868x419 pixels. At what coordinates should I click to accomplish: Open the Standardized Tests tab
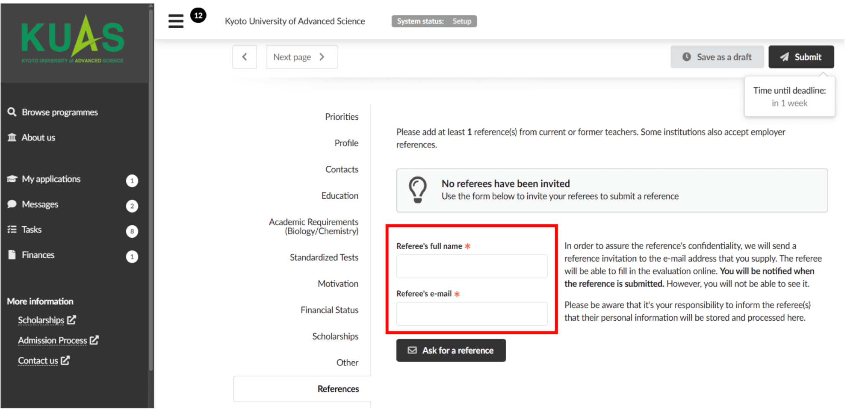[x=324, y=257]
